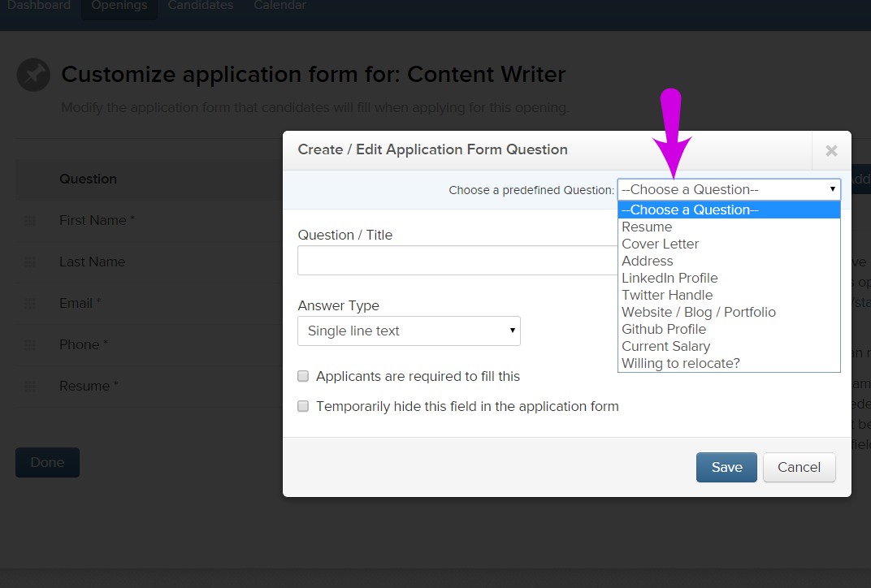Open the Answer Type dropdown
Viewport: 871px width, 588px height.
(409, 331)
